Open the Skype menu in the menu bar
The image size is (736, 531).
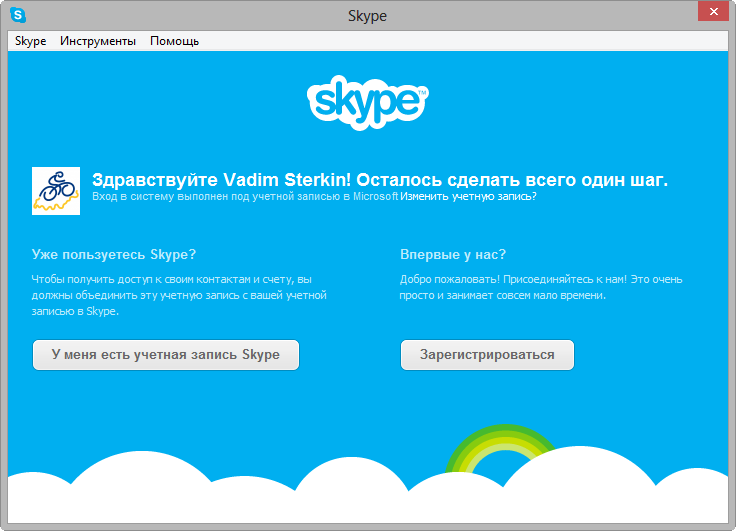31,41
